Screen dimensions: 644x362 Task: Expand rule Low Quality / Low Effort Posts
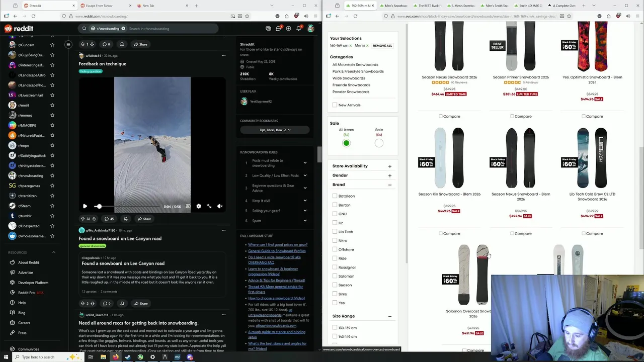point(305,175)
